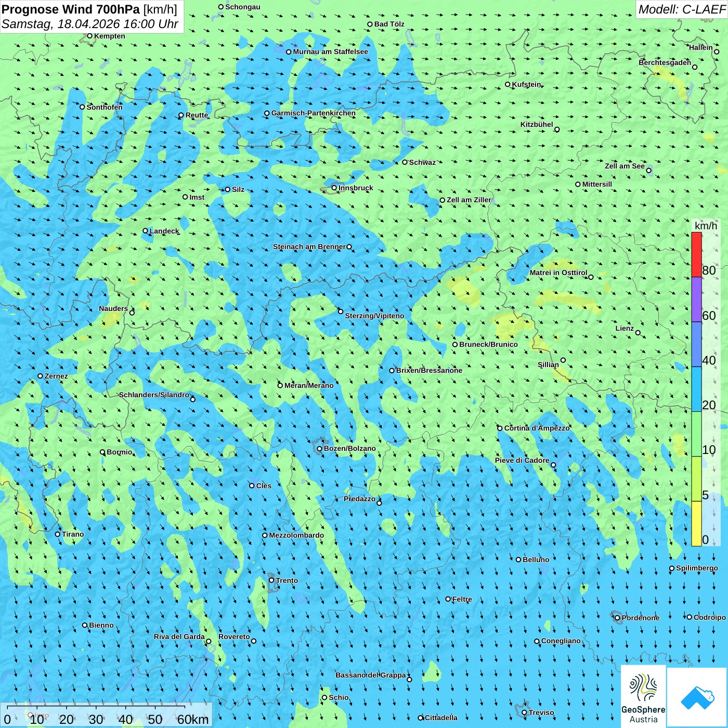Click the light green 10-20 km/h legend color
Screen dimensions: 728x728
click(x=696, y=434)
